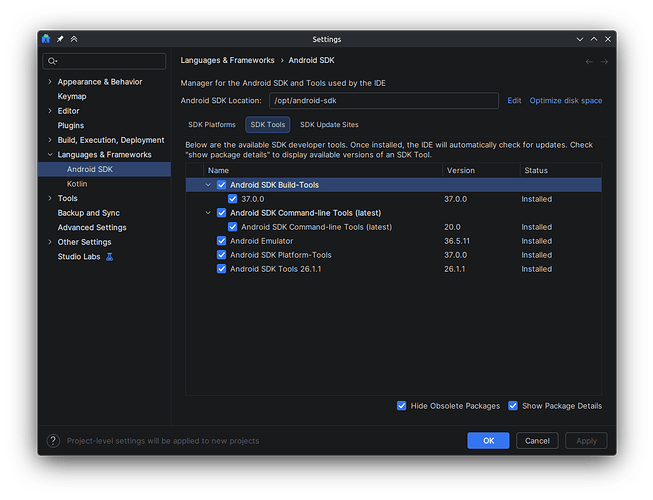Expand the Tools settings section
The image size is (653, 500).
click(50, 198)
